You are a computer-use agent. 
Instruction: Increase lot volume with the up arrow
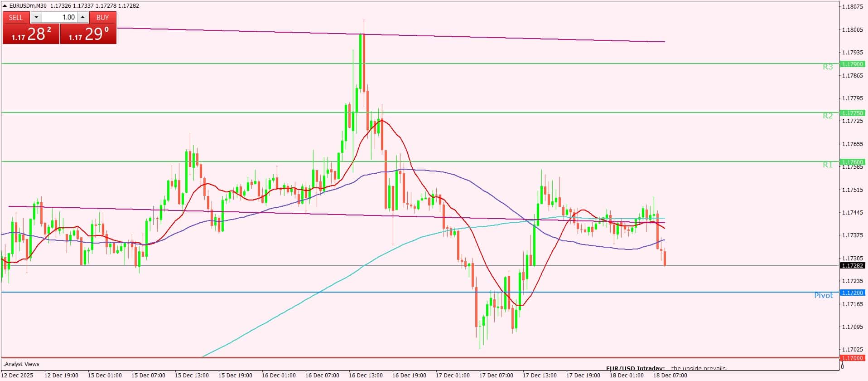[82, 17]
